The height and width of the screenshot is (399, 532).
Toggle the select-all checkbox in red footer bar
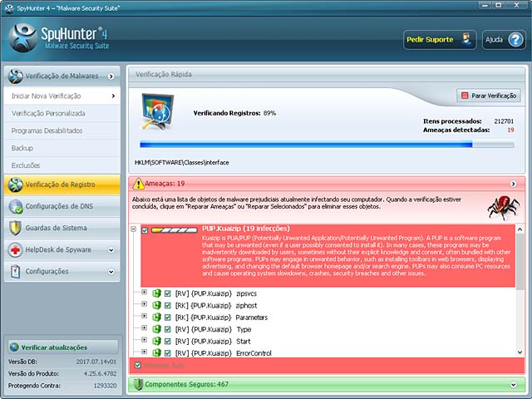tap(138, 366)
